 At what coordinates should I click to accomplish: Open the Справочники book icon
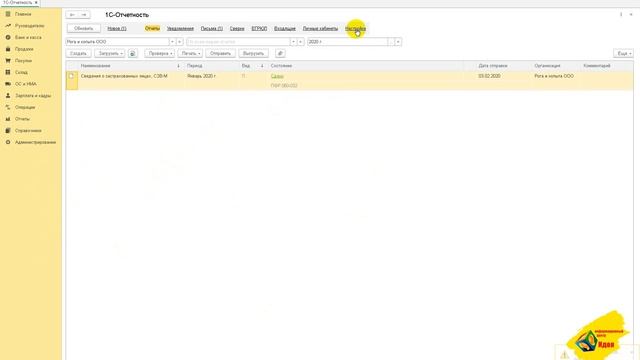pyautogui.click(x=8, y=131)
